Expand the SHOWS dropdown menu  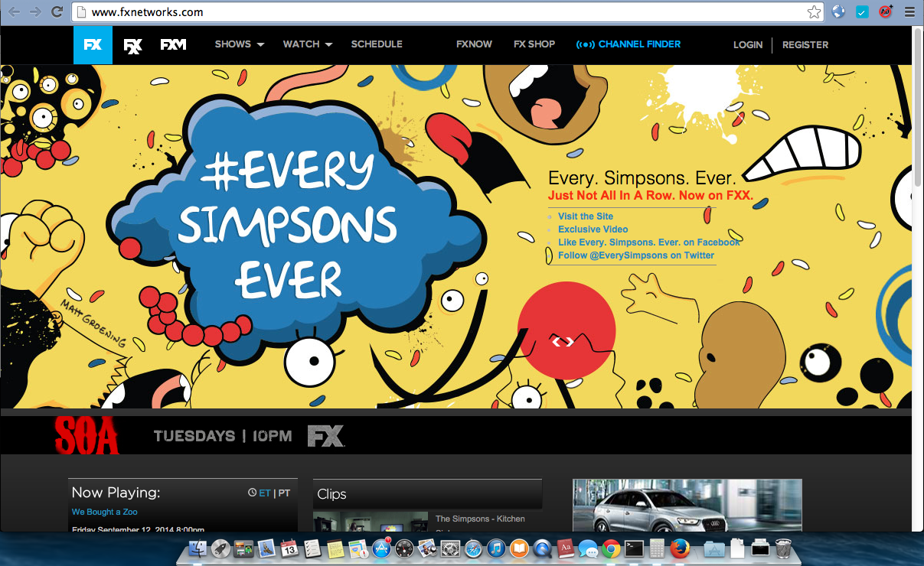click(239, 44)
